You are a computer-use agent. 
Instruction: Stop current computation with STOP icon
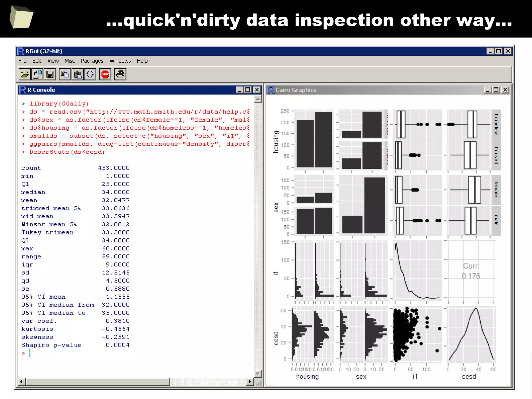tap(105, 74)
